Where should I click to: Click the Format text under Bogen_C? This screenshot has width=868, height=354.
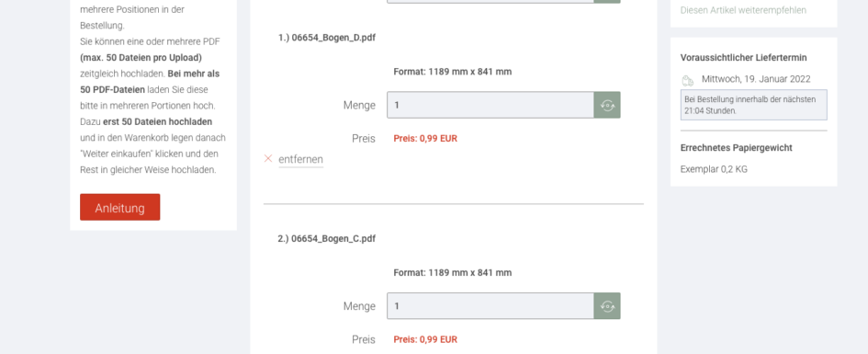[x=452, y=272]
